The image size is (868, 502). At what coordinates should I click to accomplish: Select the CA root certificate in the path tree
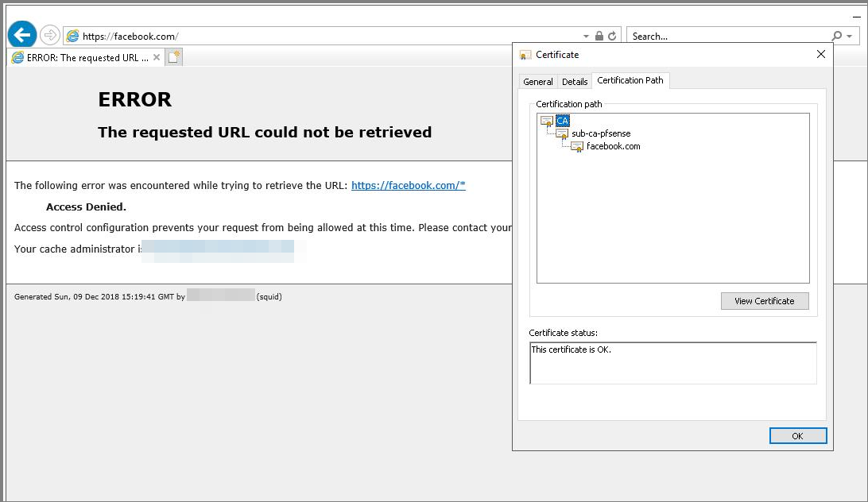563,120
